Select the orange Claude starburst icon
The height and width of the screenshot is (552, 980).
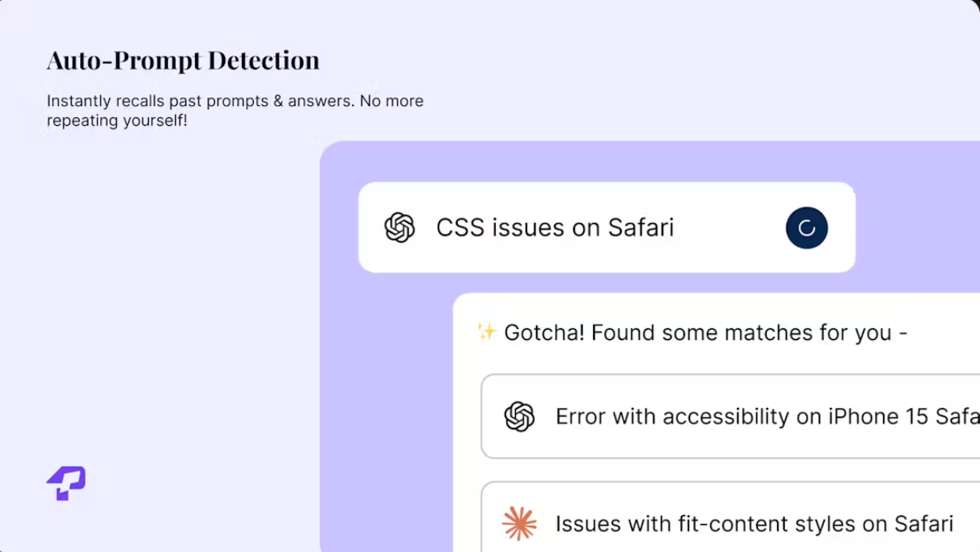tap(519, 523)
